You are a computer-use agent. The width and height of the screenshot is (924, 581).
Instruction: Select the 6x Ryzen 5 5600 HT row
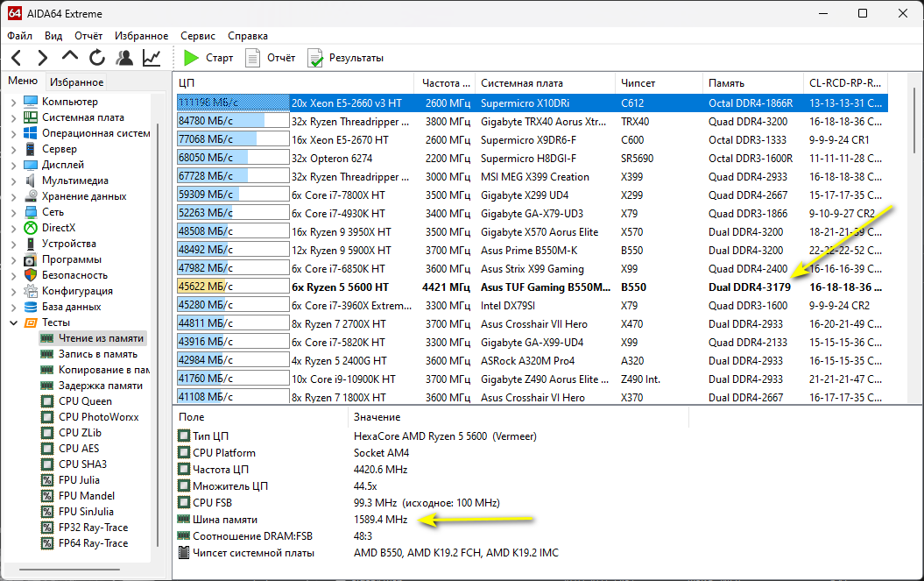coord(533,287)
